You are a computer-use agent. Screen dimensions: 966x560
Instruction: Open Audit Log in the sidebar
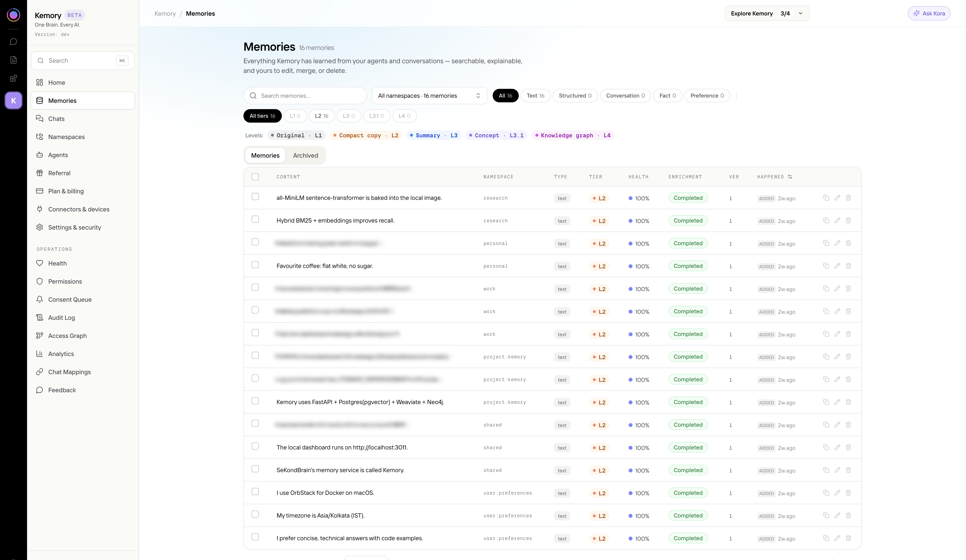83,318
